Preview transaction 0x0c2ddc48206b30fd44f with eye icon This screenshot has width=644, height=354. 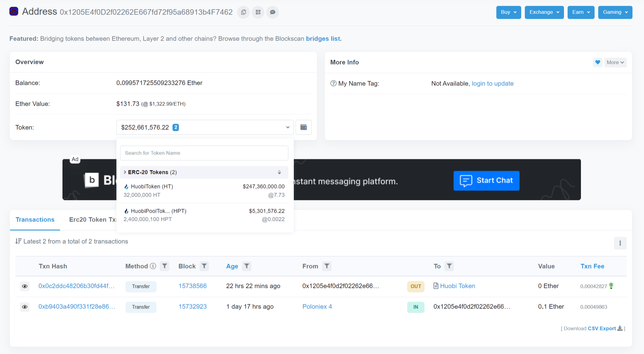(x=25, y=286)
